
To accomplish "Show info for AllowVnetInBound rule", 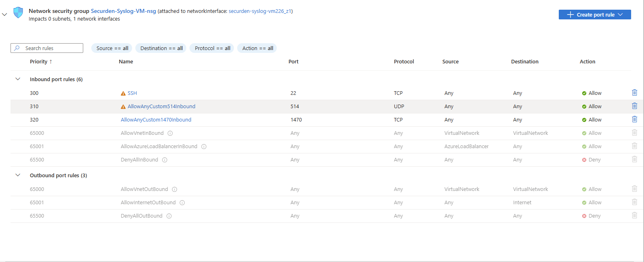I will 170,133.
